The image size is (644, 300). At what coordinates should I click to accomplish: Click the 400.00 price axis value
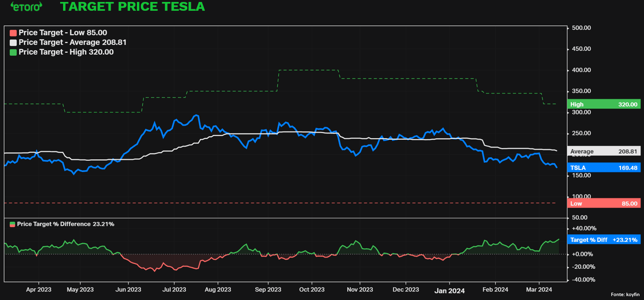pos(581,70)
